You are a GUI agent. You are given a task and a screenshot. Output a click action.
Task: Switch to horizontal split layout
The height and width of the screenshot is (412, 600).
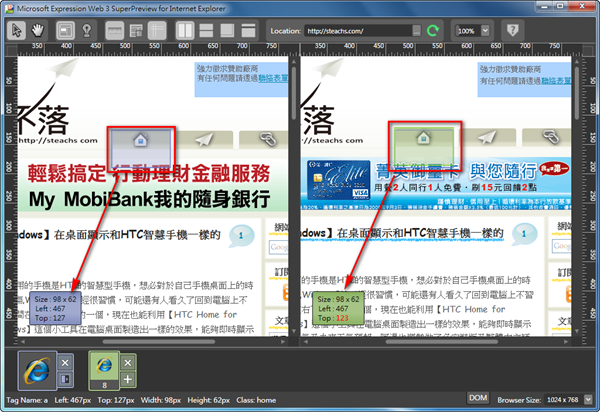pyautogui.click(x=206, y=30)
